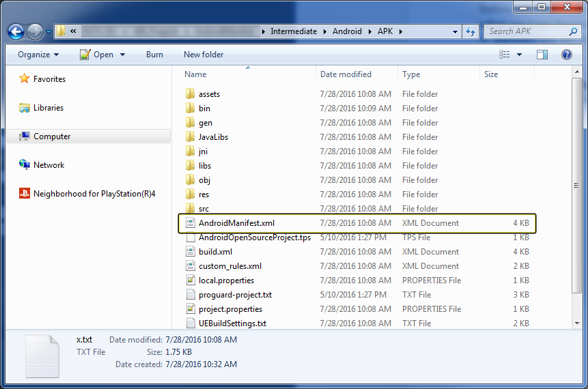This screenshot has height=389, width=588.
Task: Select Intermediate in the address path
Action: (294, 31)
